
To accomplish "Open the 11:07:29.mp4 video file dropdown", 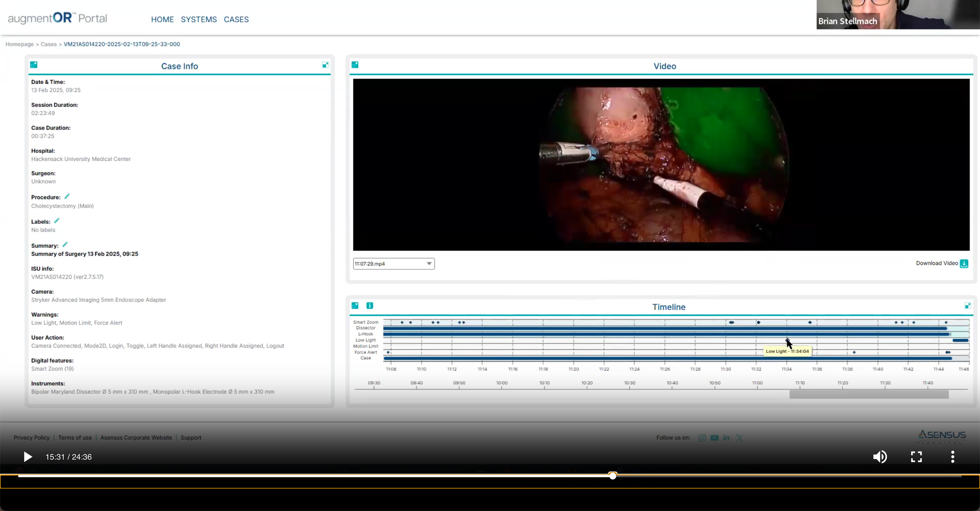I will pos(394,264).
